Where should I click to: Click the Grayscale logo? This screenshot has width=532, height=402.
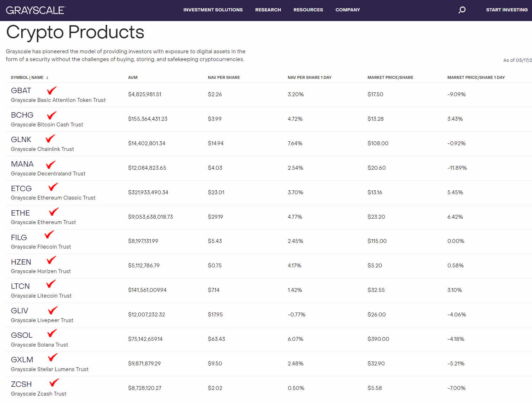pos(36,10)
